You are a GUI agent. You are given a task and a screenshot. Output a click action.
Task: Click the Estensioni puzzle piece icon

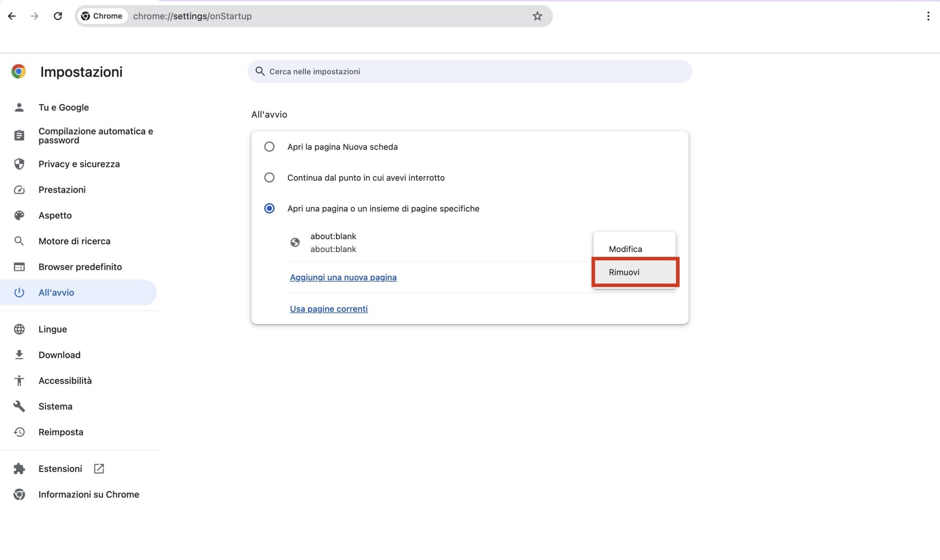19,469
